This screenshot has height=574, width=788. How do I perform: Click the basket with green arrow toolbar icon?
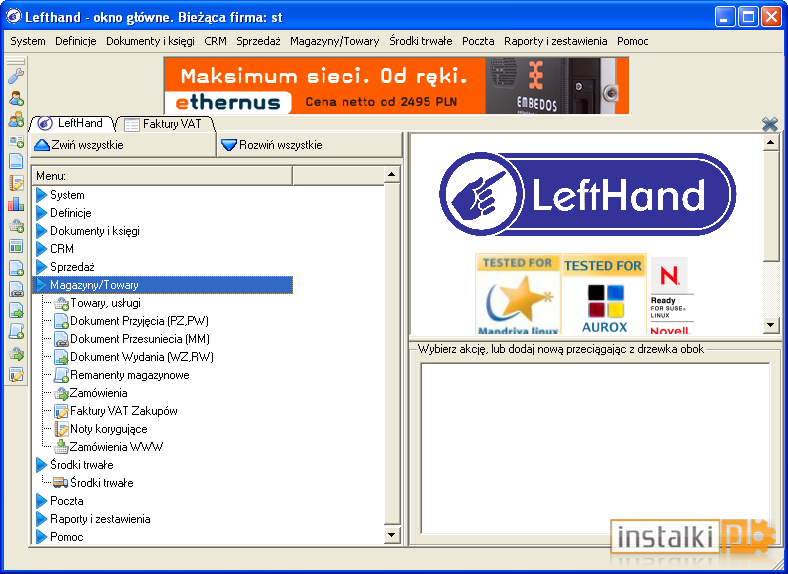pos(16,353)
